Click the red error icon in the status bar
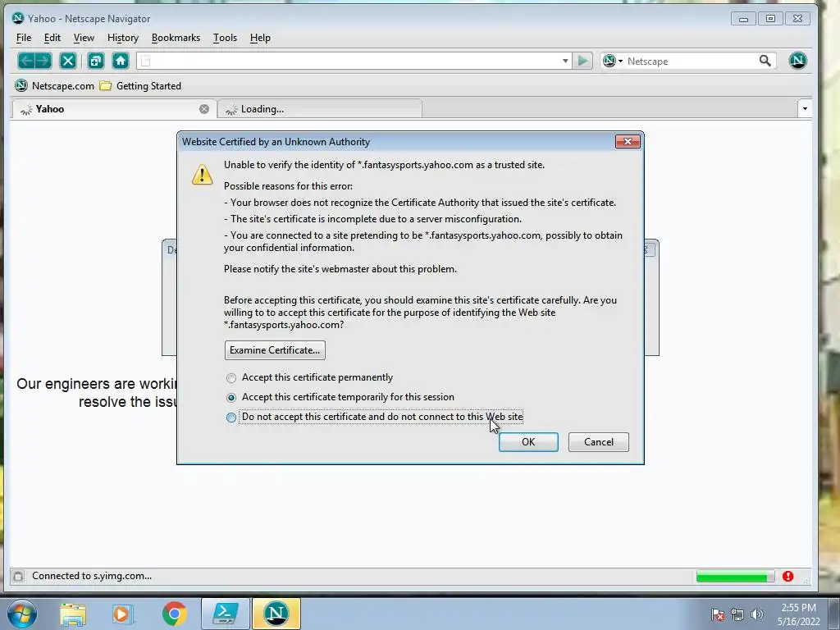 pos(787,577)
